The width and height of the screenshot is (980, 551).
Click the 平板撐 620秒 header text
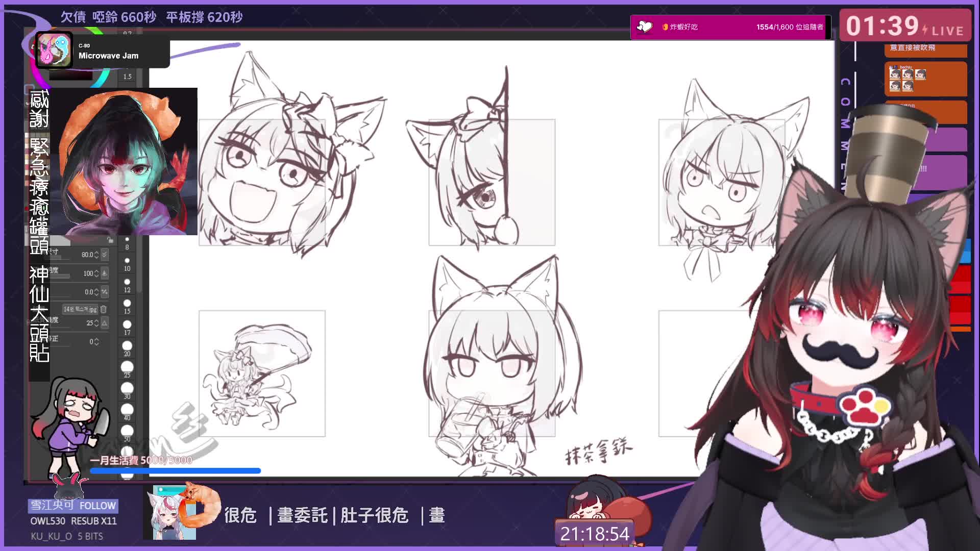pos(204,17)
